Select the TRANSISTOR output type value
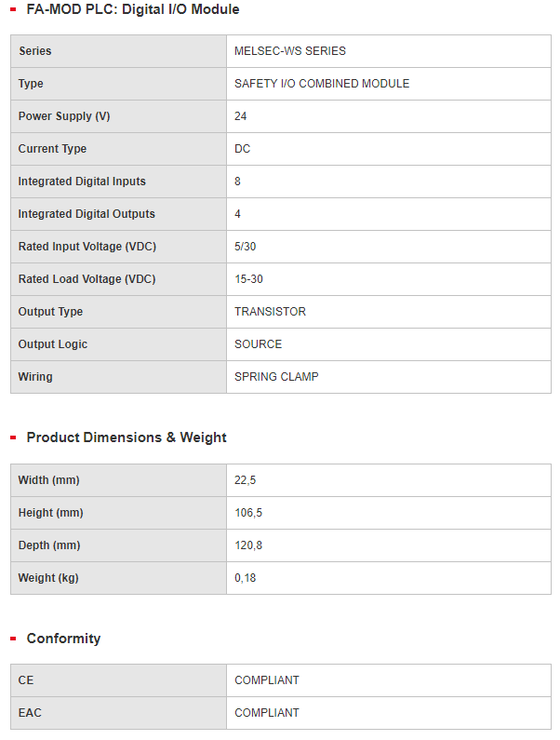Screen dimensions: 560x740 271,312
